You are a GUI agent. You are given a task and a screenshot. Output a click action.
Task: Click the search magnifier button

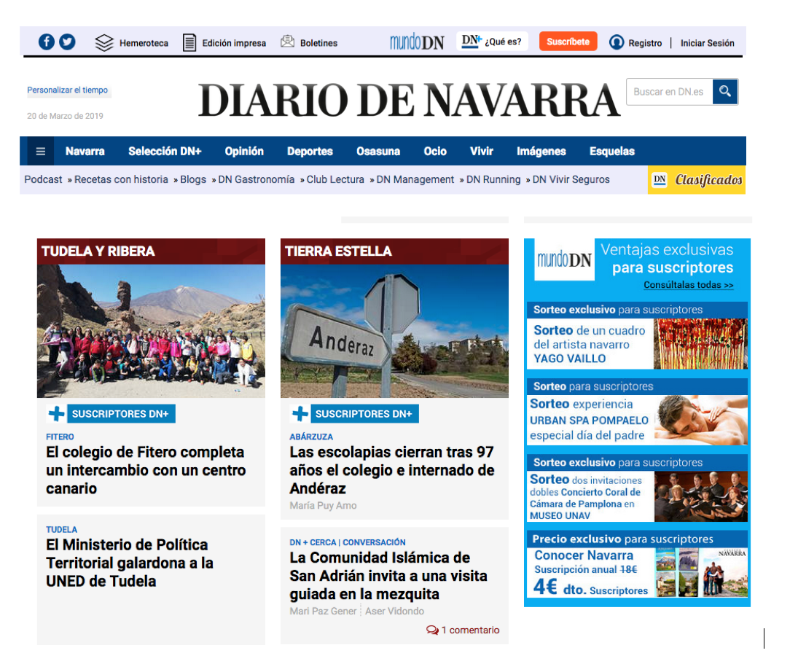(x=725, y=92)
